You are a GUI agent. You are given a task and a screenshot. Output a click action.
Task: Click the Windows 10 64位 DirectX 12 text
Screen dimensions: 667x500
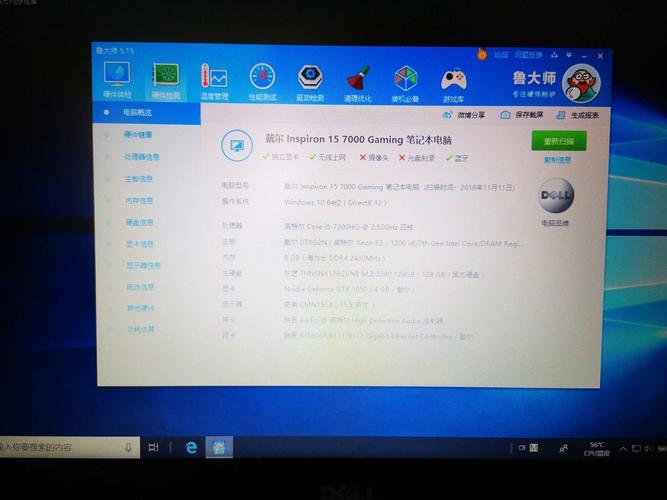[336, 203]
